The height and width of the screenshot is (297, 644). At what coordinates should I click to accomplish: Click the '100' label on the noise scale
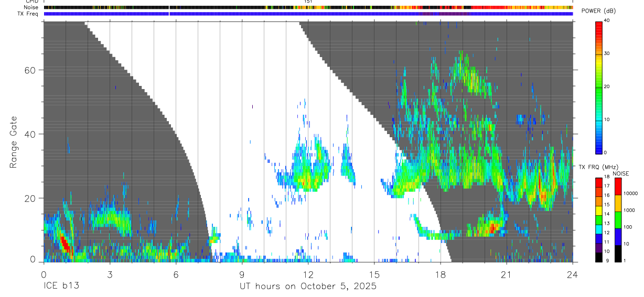[x=628, y=227]
